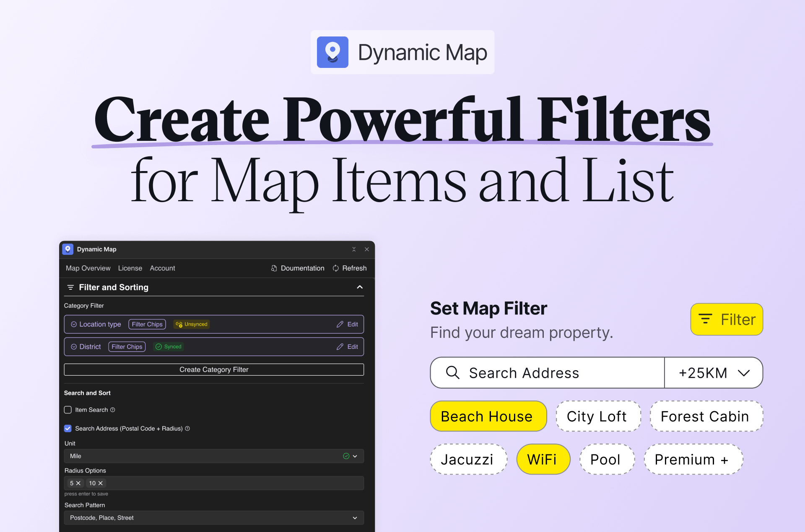Uncheck Search Address (Postal Code + Radius)

click(68, 428)
